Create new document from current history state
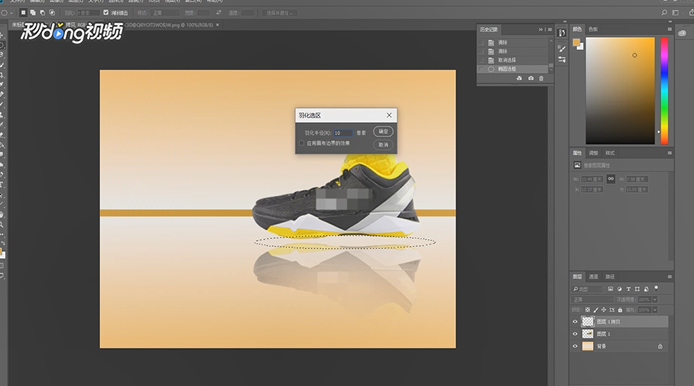 tap(519, 78)
